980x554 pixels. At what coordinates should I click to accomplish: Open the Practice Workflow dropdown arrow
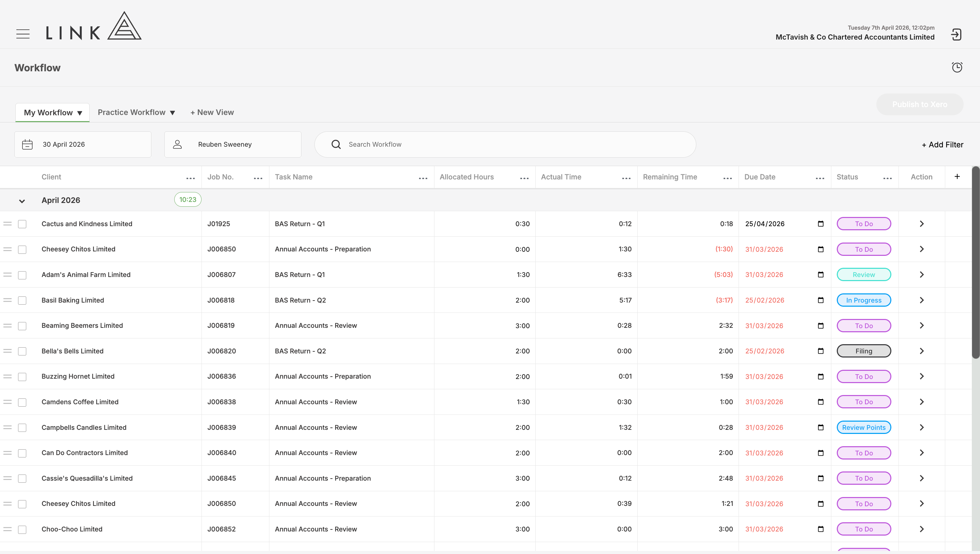(x=172, y=113)
